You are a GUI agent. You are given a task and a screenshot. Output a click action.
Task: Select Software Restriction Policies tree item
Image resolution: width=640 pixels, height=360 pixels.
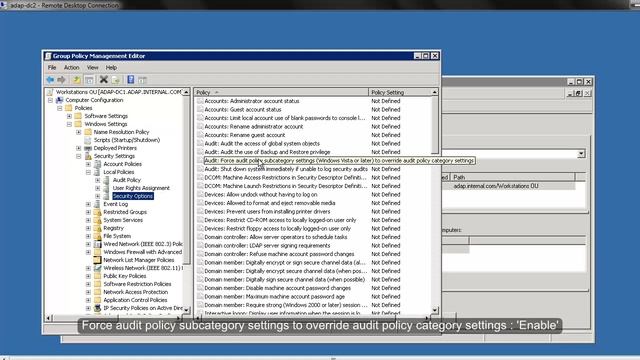point(137,284)
